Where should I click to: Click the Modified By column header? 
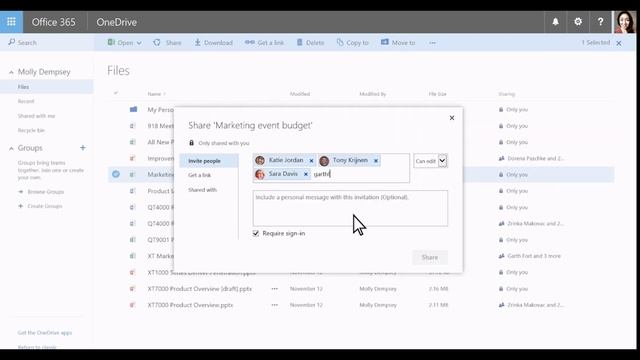(x=373, y=94)
